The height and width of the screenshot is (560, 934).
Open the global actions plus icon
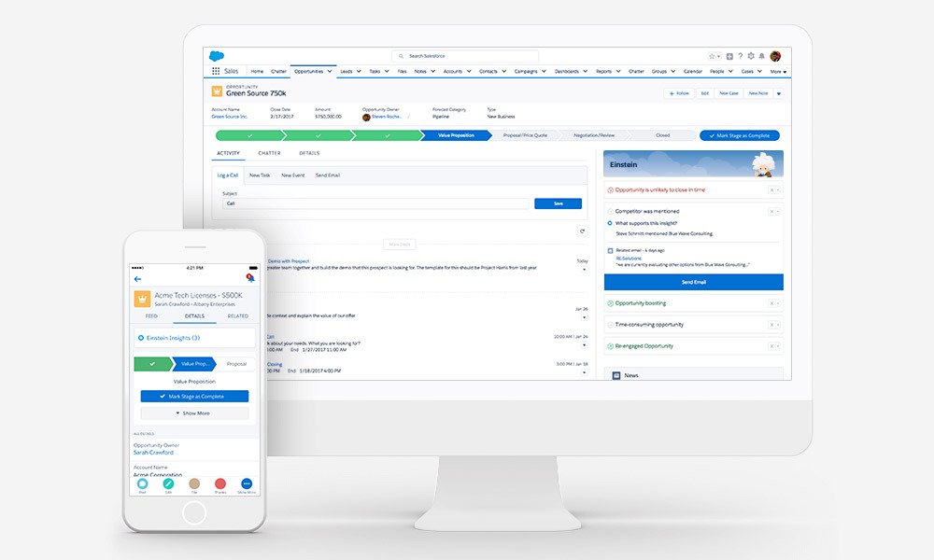(729, 57)
